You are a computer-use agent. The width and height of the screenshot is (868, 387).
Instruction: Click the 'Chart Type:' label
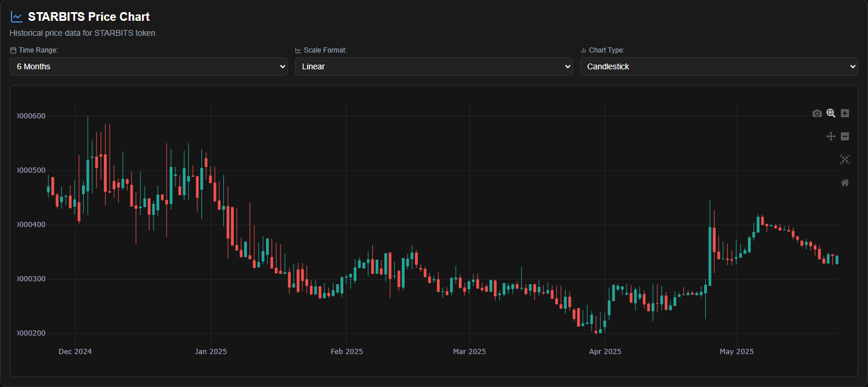coord(607,50)
